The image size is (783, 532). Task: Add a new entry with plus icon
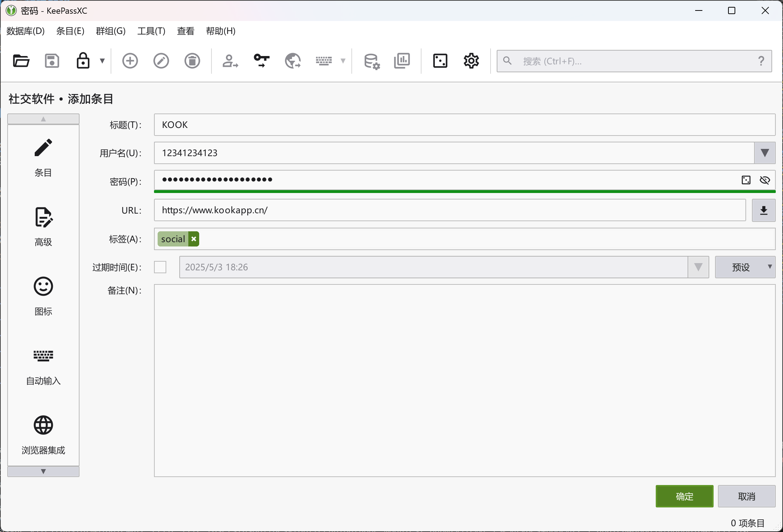point(130,61)
